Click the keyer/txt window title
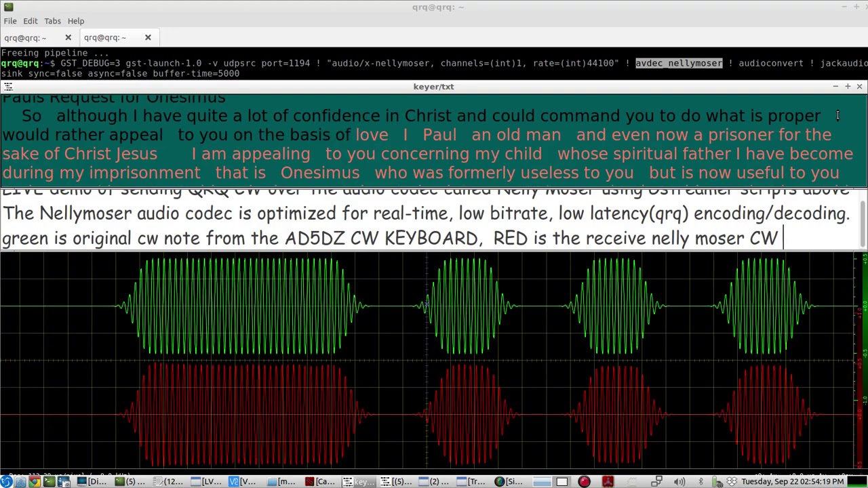Image resolution: width=868 pixels, height=488 pixels. pyautogui.click(x=433, y=87)
